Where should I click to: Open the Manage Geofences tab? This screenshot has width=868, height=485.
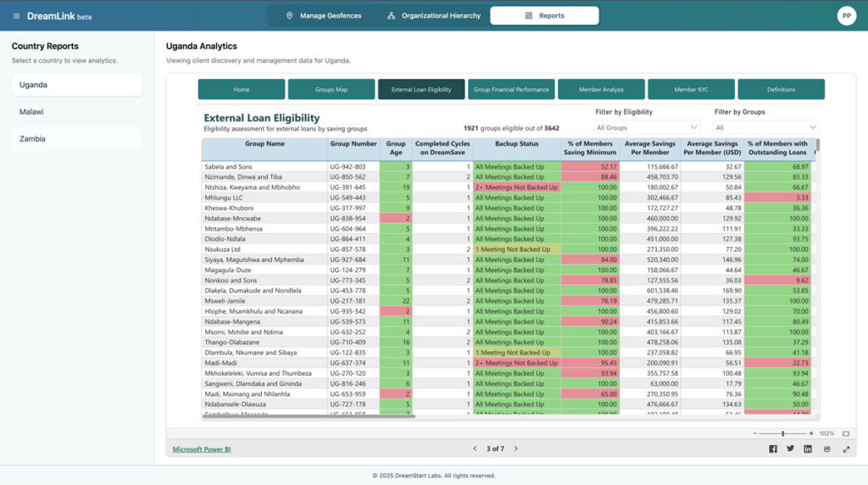click(x=323, y=16)
